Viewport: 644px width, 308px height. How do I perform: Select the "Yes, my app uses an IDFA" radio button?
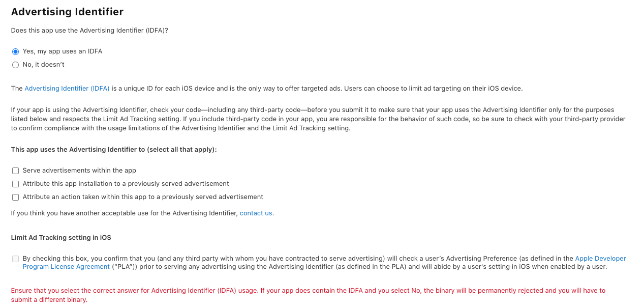point(15,51)
